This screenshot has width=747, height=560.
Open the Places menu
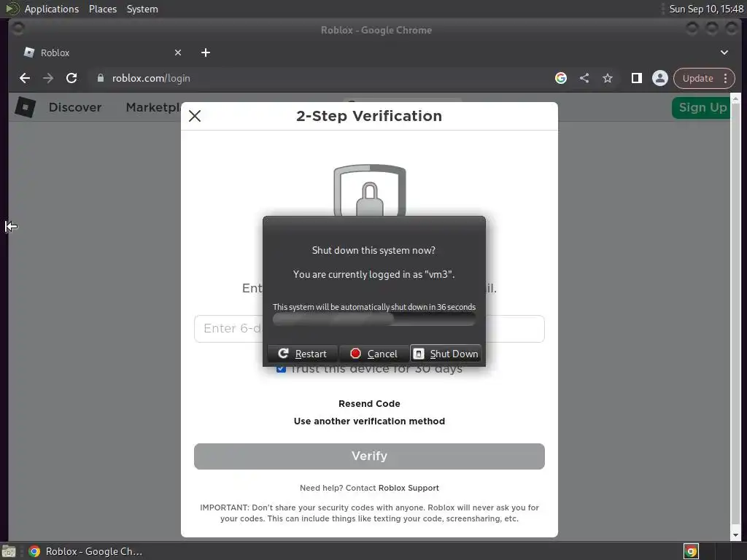(x=102, y=9)
